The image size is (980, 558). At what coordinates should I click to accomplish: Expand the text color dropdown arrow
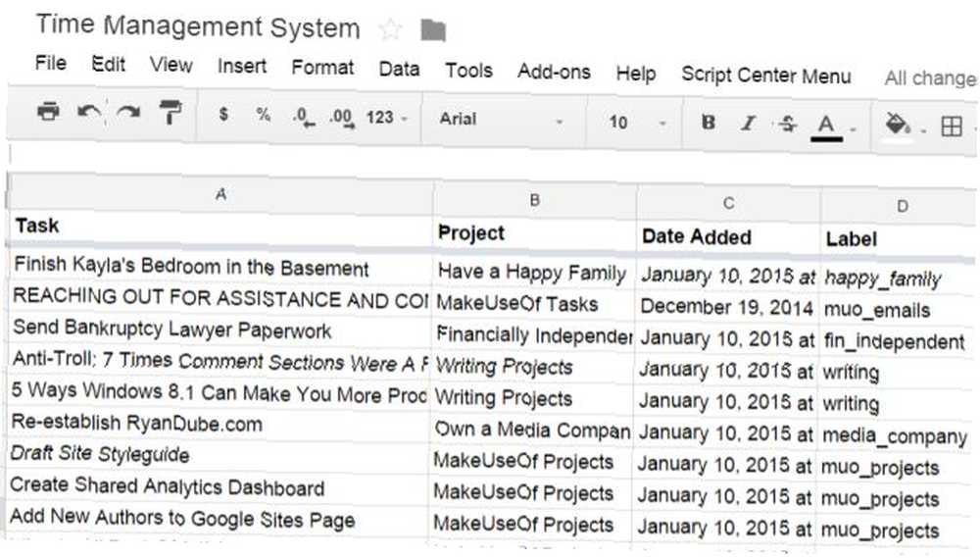854,130
